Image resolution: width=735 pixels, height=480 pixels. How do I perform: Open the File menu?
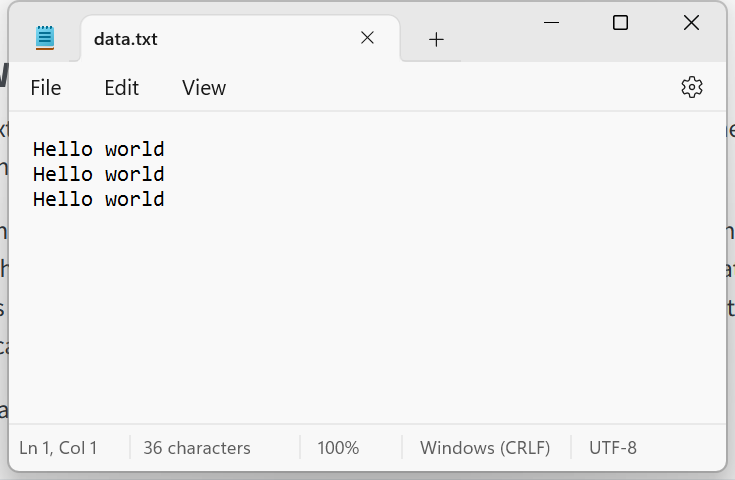(46, 88)
